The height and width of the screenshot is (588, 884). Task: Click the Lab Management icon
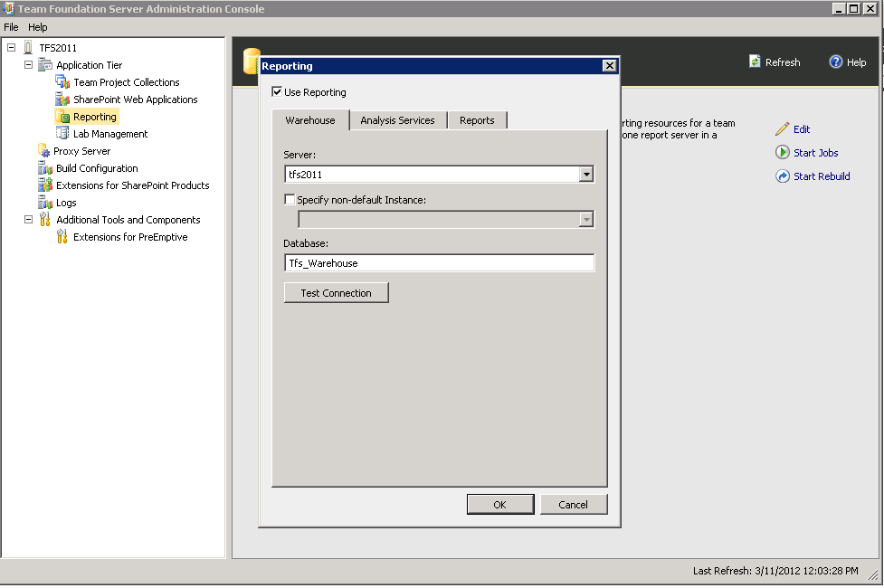(62, 134)
